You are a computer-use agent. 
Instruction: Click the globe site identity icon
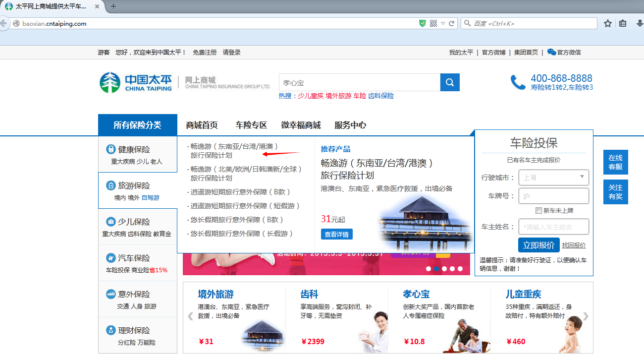tap(16, 23)
